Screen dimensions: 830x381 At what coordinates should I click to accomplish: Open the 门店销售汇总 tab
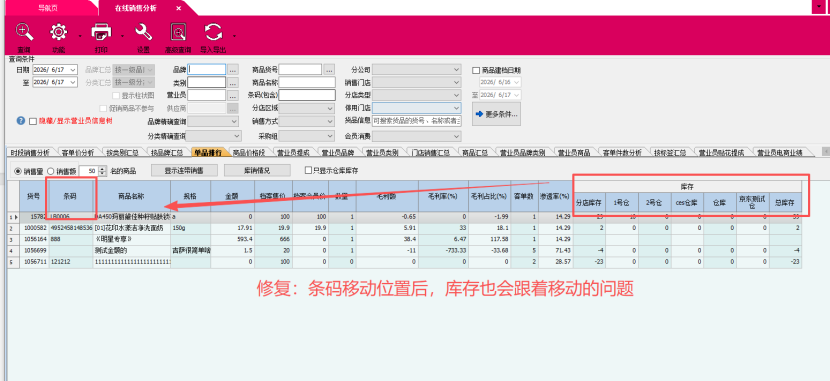430,152
